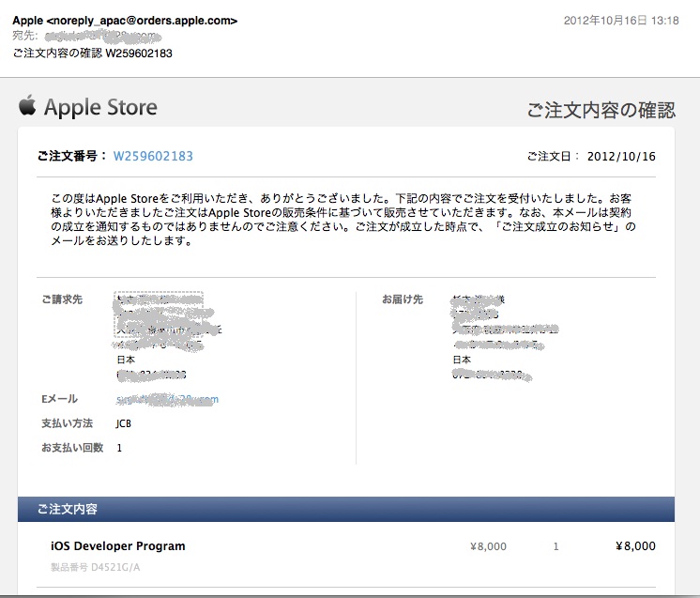Screen dimensions: 700x598
Task: Click the ご請求先 billing label
Action: [62, 299]
